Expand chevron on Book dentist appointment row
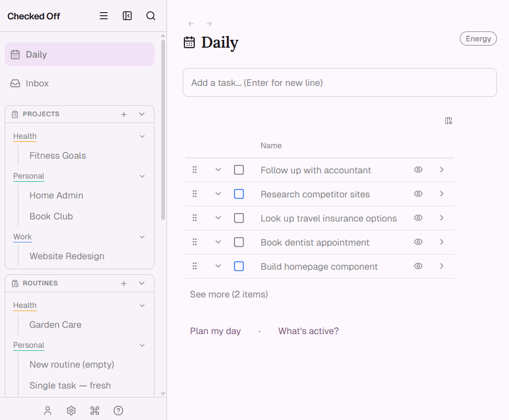The height and width of the screenshot is (420, 509). (x=218, y=242)
